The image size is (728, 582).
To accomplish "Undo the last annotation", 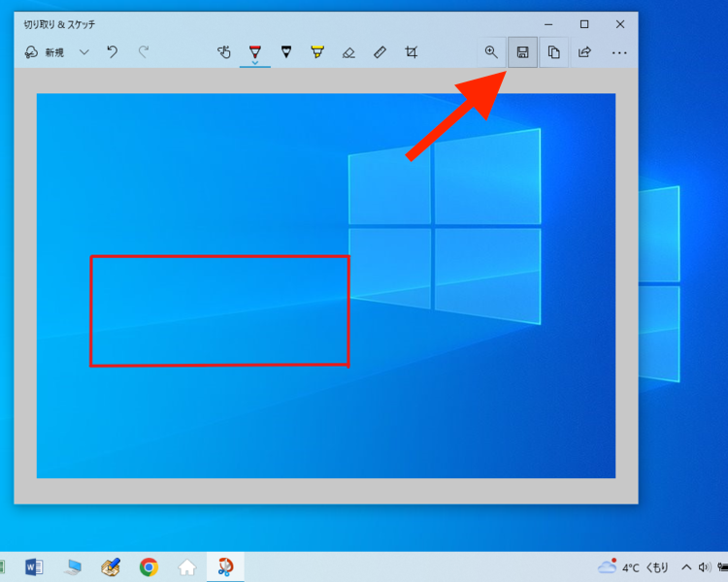I will 113,52.
